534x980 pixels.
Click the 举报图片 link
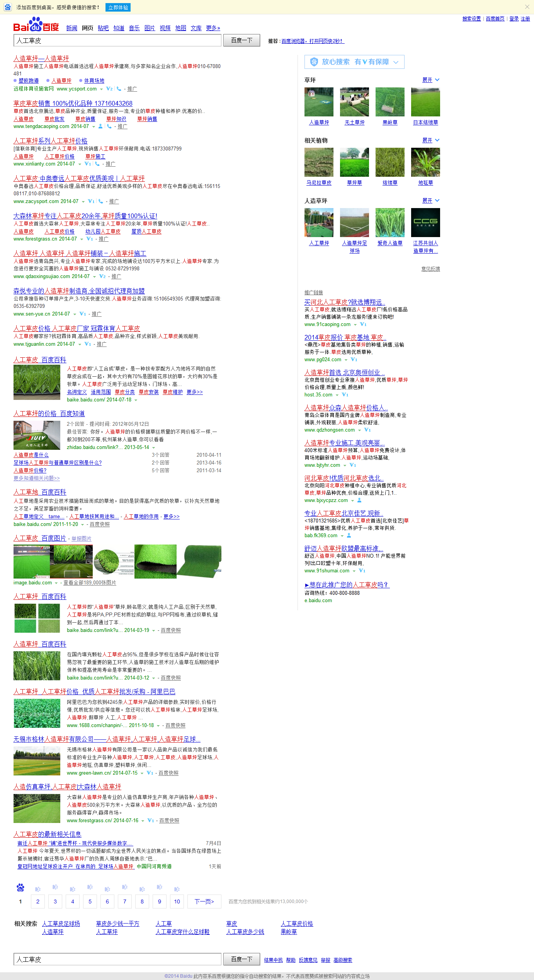click(82, 539)
